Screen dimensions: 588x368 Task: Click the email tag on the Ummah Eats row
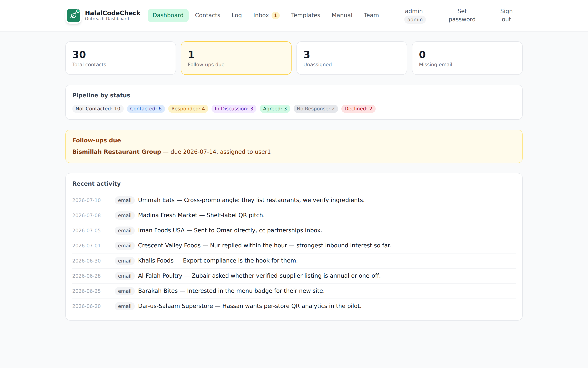[125, 200]
